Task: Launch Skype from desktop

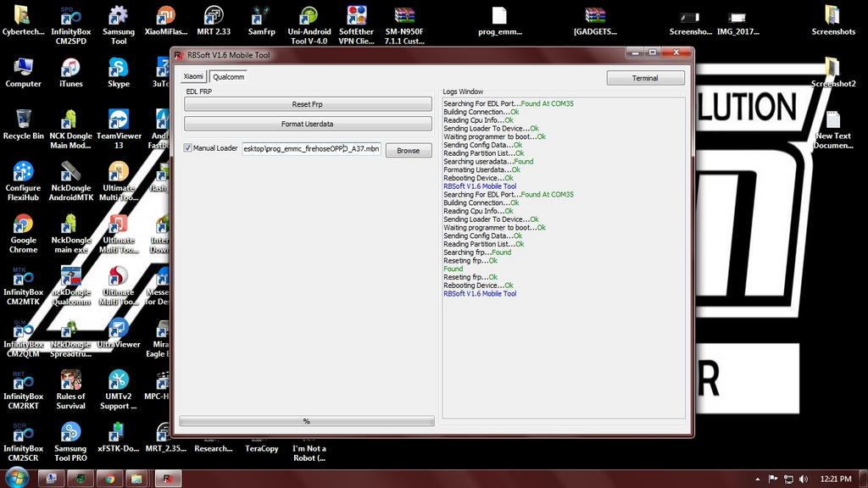Action: pyautogui.click(x=119, y=73)
